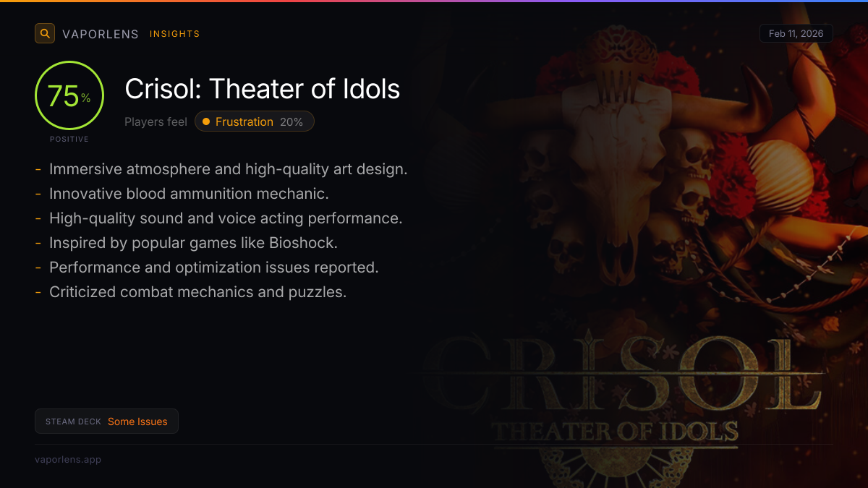868x488 pixels.
Task: Click the 75% positive score circle
Action: 69,95
